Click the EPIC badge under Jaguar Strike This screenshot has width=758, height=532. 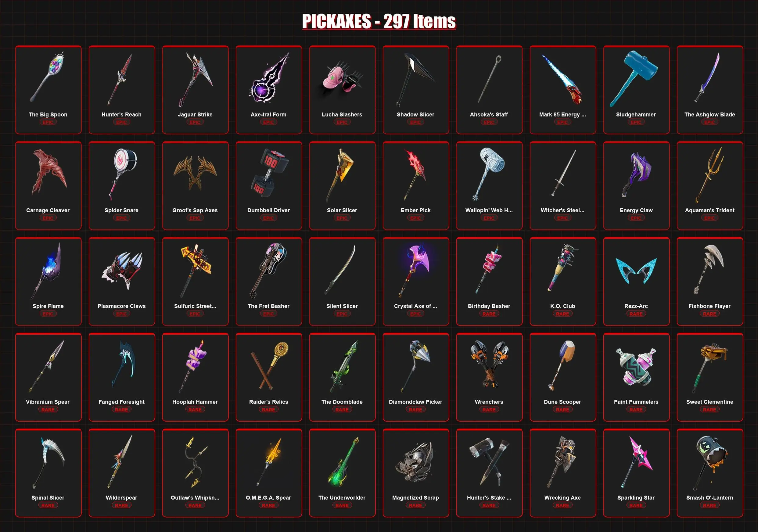click(x=195, y=122)
